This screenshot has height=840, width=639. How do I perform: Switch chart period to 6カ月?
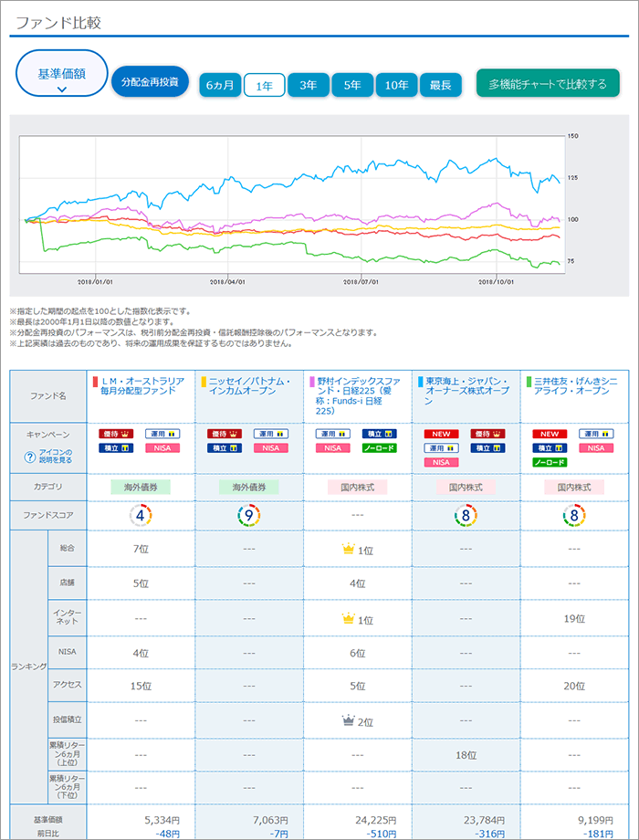[220, 85]
